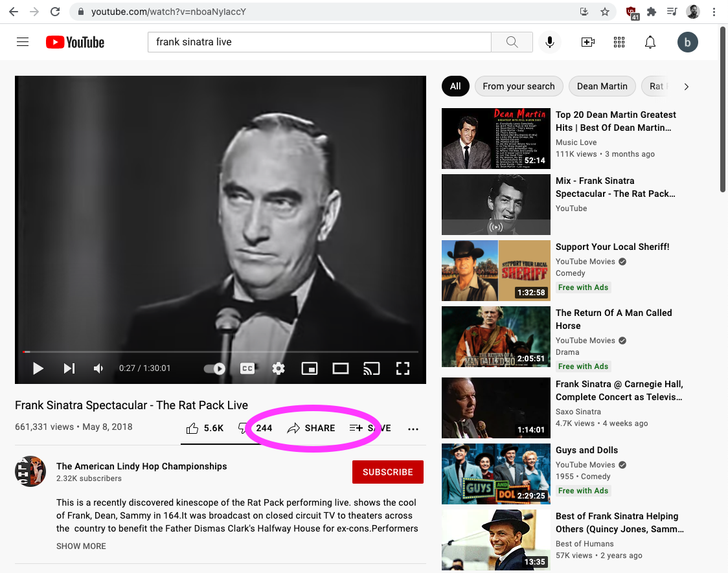Viewport: 728px width, 573px height.
Task: Go to YouTube home via logo
Action: [75, 42]
